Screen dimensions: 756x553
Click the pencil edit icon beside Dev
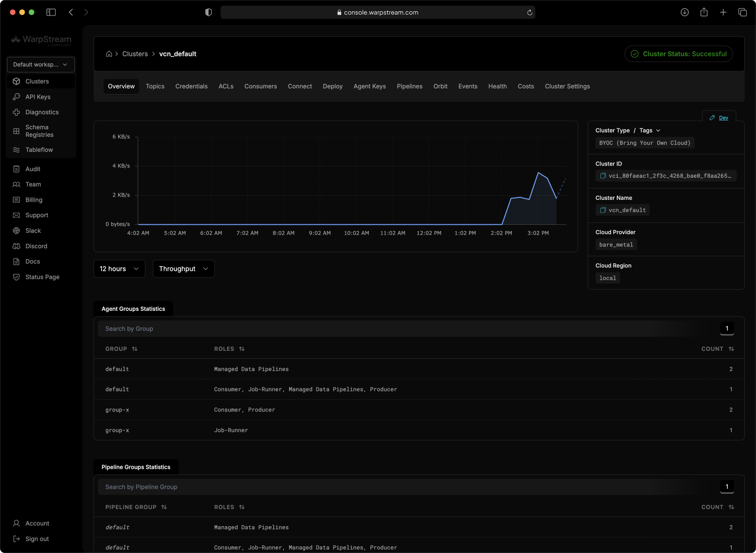coord(712,118)
